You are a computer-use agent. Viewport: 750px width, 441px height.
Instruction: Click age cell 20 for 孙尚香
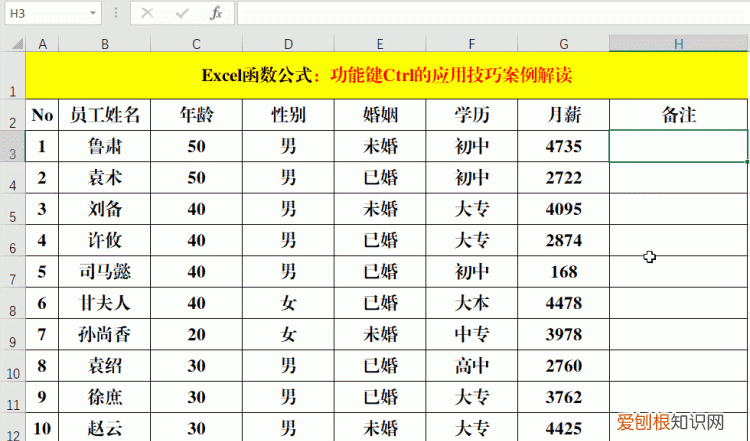[197, 334]
